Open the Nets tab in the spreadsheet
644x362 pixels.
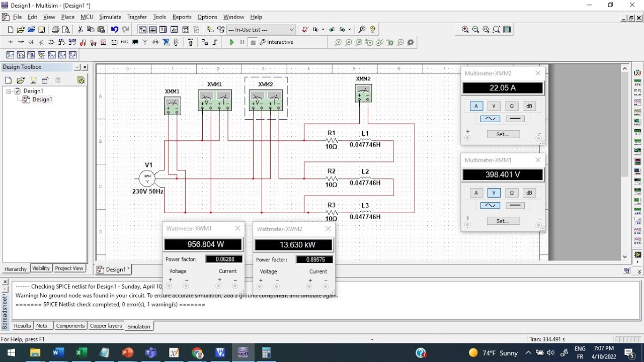(x=42, y=326)
